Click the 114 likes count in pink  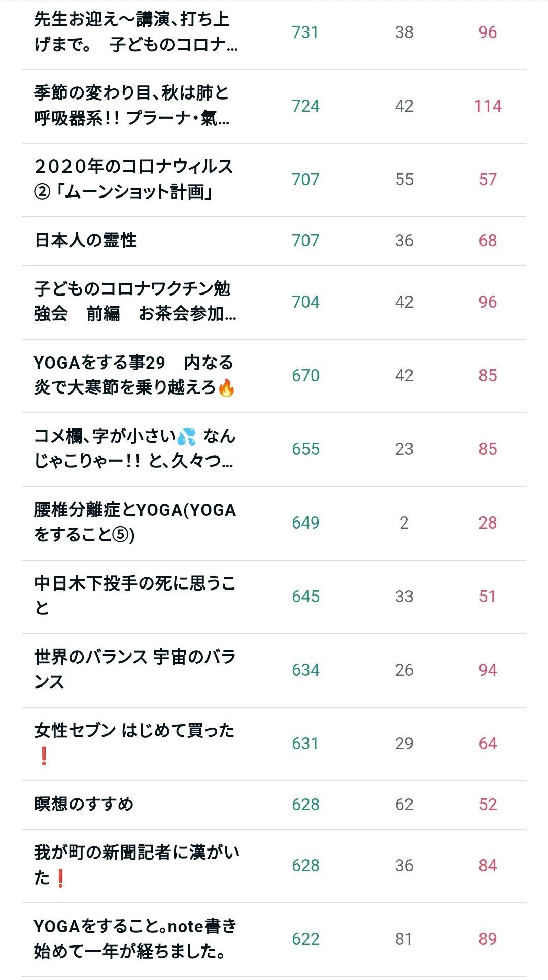point(488,106)
